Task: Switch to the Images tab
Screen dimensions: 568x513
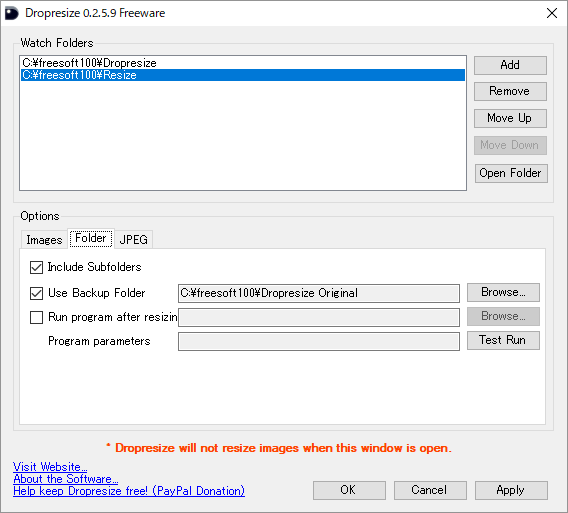Action: pyautogui.click(x=44, y=240)
